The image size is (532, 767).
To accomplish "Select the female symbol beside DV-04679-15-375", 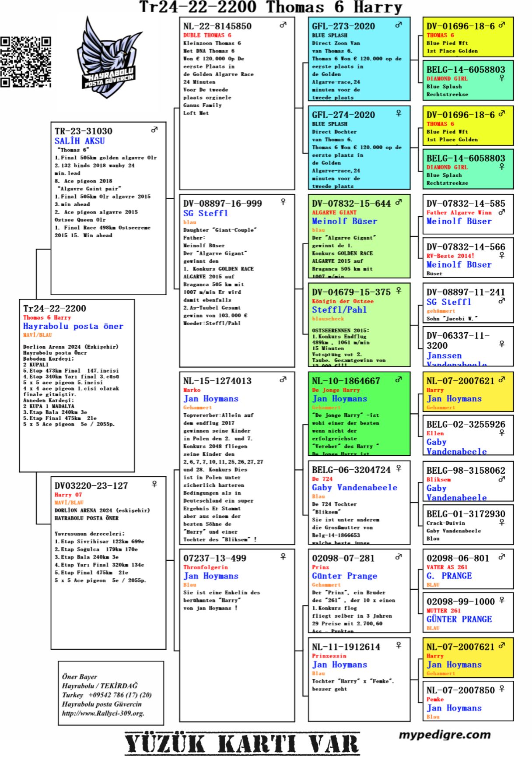I will [399, 290].
